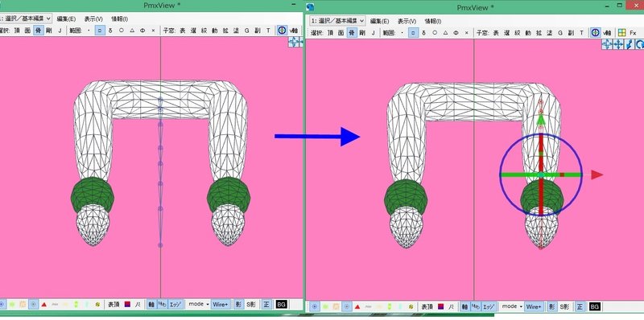Click the red triangle icon in right bottom bar
The image size is (644, 320).
pos(357,306)
